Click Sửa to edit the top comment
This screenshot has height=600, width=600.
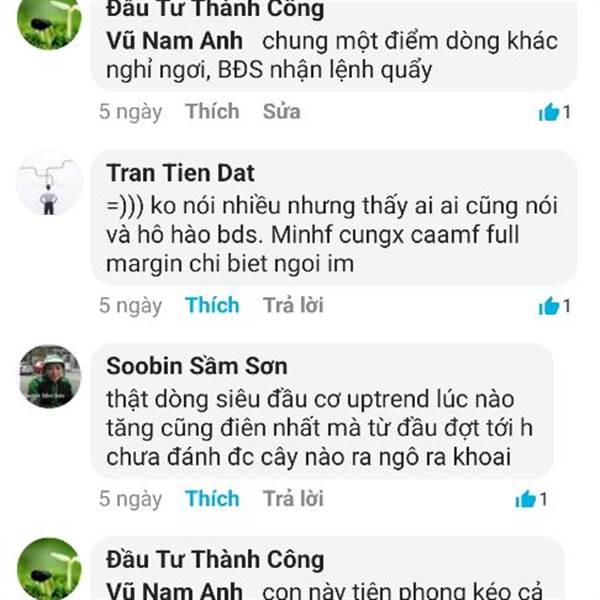pos(281,111)
